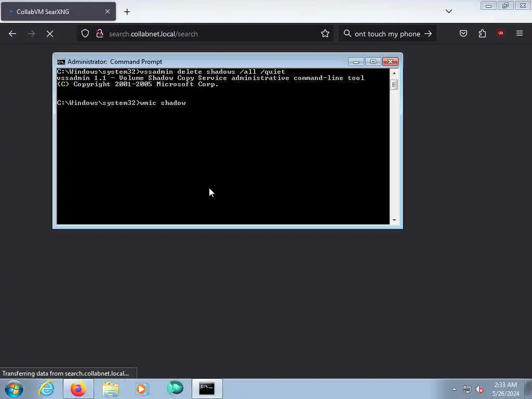
Task: Open Firefox application hamburger menu
Action: click(520, 34)
